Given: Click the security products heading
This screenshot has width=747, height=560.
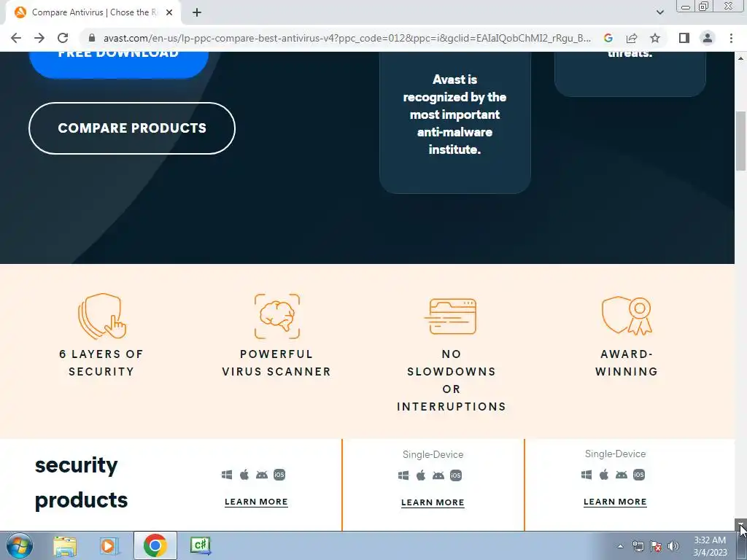Looking at the screenshot, I should (82, 483).
